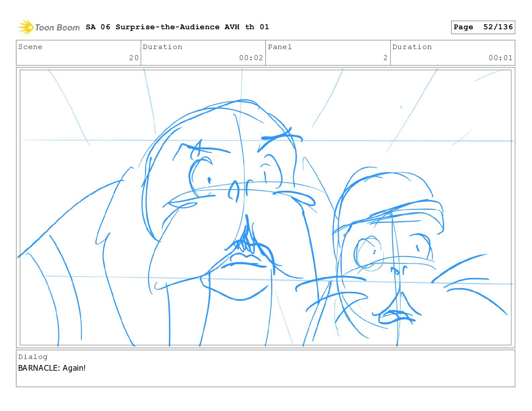Select the dialog line 'BARNACLE: Again!'
The image size is (532, 411).
point(52,368)
